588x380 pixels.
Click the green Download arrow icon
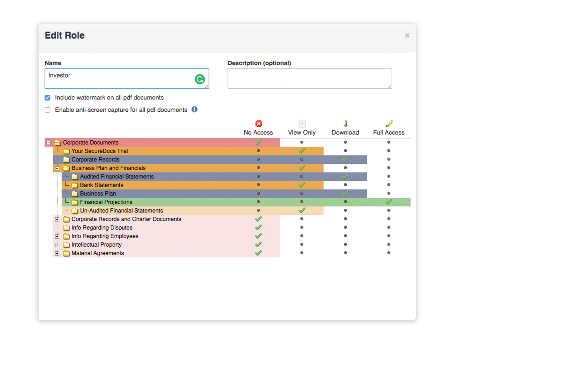pos(345,124)
